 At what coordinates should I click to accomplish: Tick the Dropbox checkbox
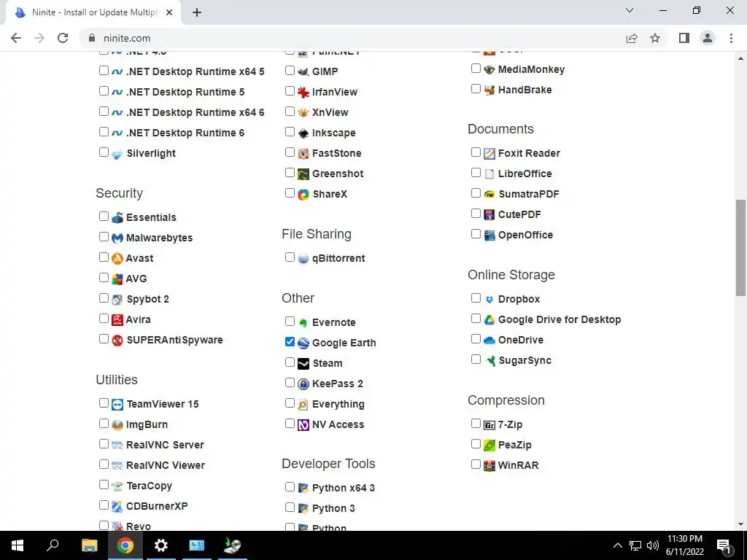476,297
